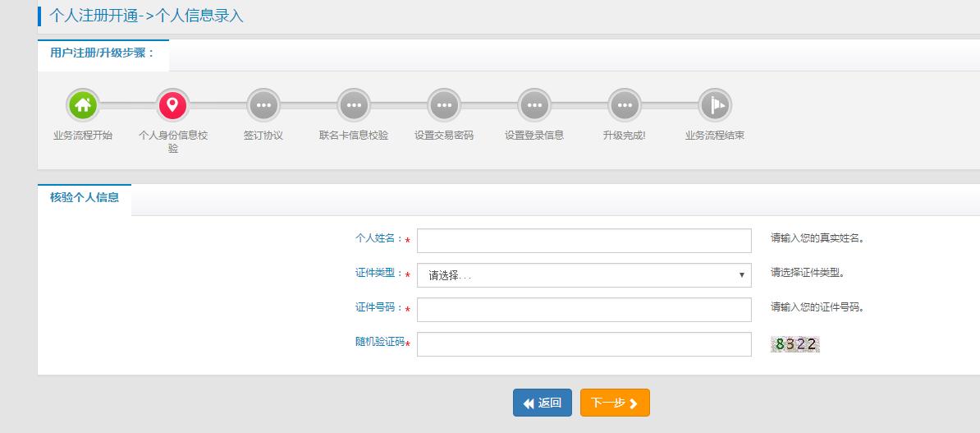Image resolution: width=980 pixels, height=433 pixels.
Task: Click the 下一步 button
Action: 615,403
